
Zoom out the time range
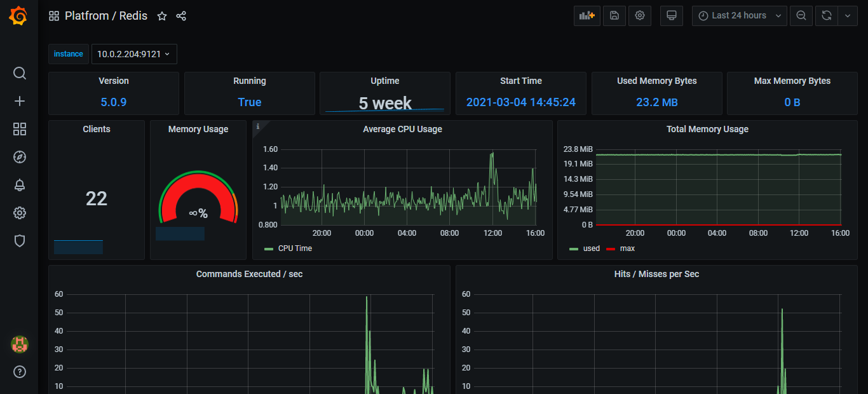pos(802,16)
